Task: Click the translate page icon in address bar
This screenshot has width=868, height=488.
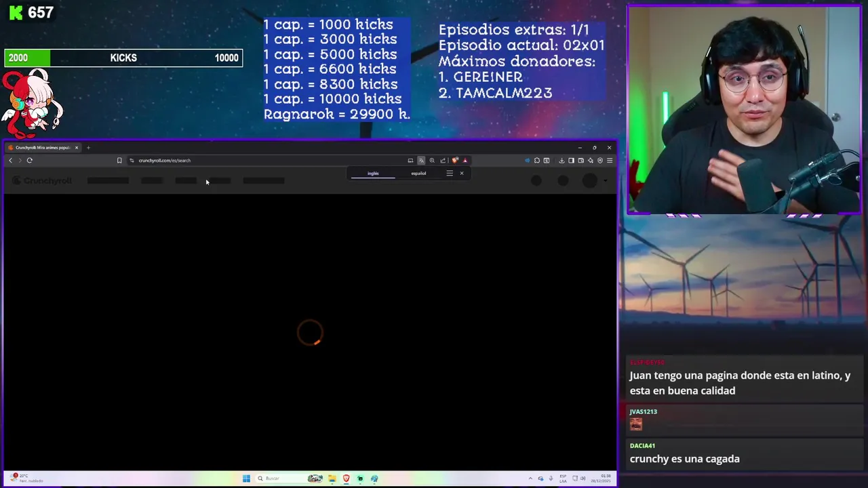Action: pyautogui.click(x=421, y=161)
